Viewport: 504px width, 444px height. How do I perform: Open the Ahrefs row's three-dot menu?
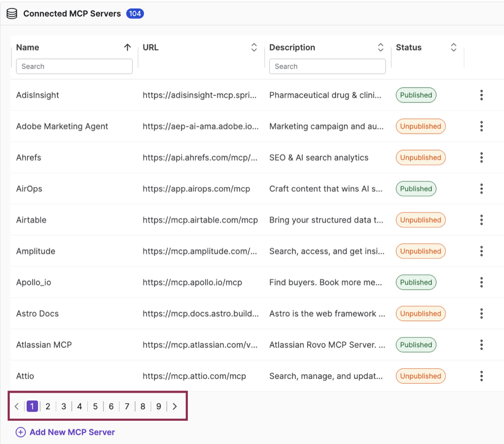[481, 157]
